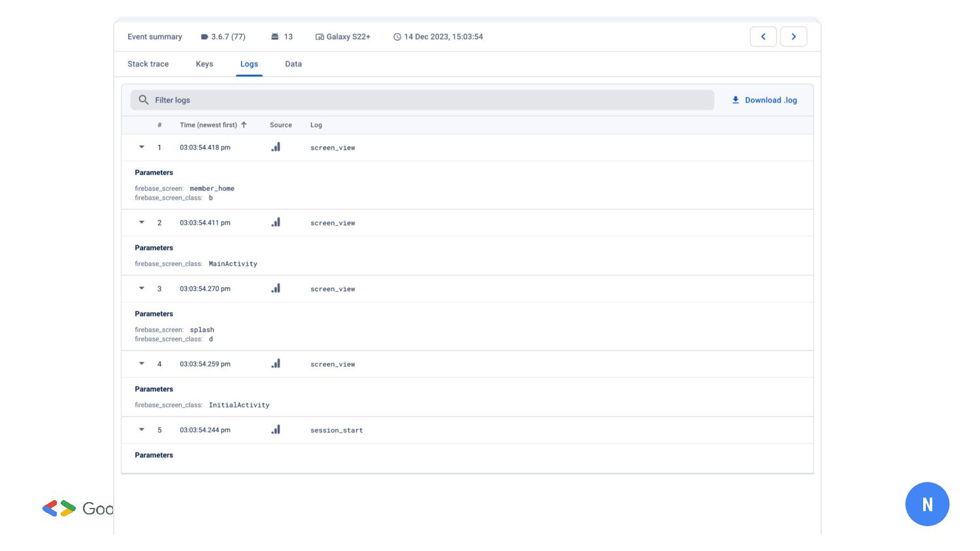Collapse log entry 5 session_start

click(x=142, y=429)
